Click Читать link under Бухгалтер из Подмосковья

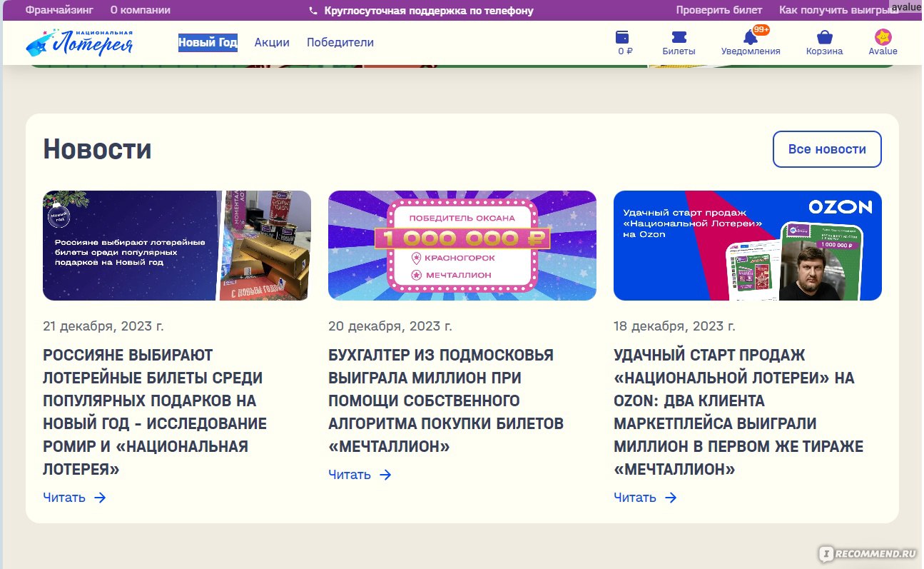(x=350, y=475)
